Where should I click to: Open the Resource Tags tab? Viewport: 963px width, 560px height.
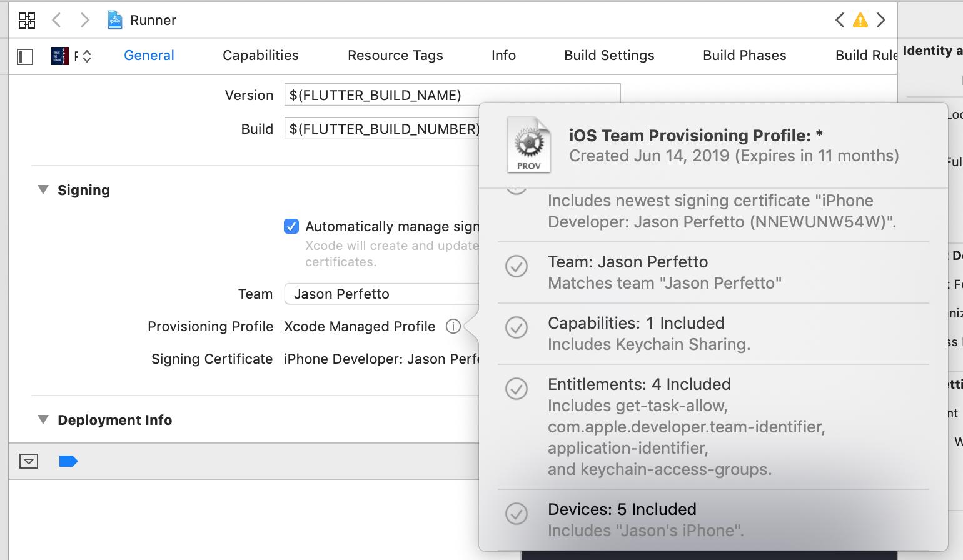395,55
